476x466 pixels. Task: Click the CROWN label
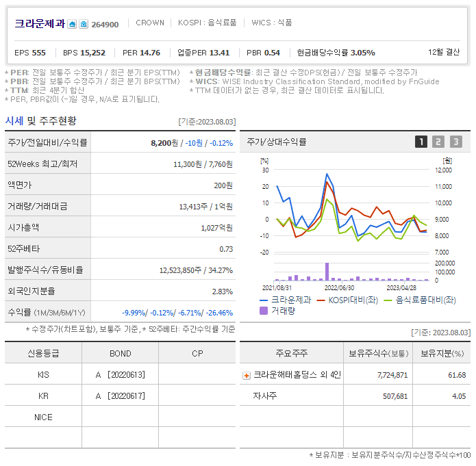pos(150,23)
